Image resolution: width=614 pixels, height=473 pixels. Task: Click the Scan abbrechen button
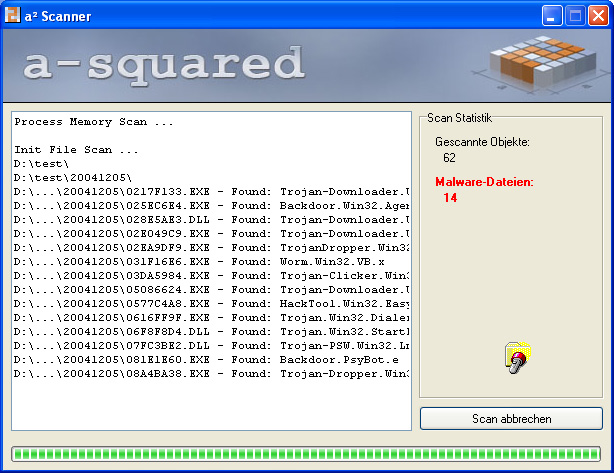click(x=511, y=419)
